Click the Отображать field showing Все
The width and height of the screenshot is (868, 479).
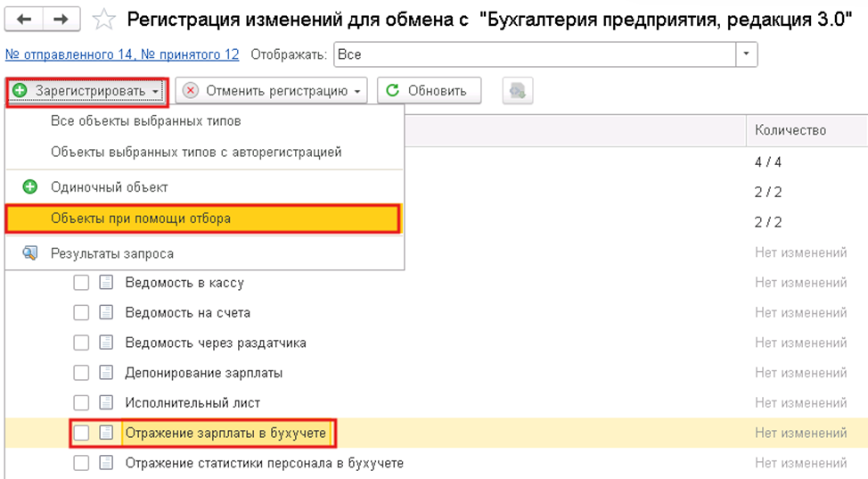click(x=535, y=54)
